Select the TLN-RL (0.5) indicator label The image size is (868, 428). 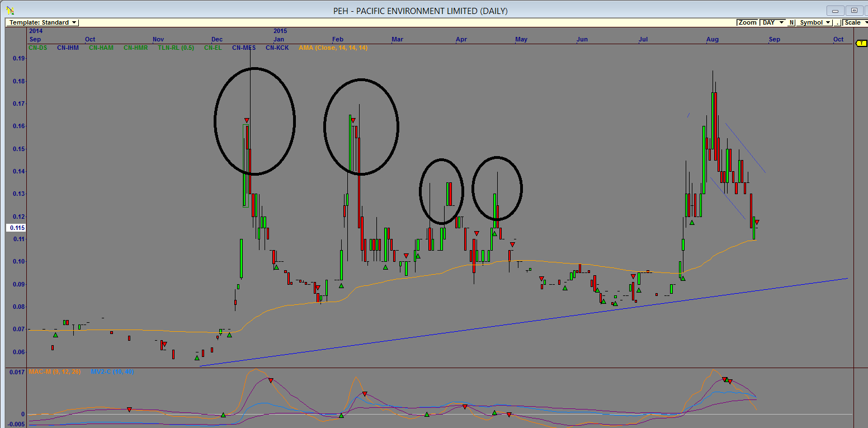tap(176, 48)
